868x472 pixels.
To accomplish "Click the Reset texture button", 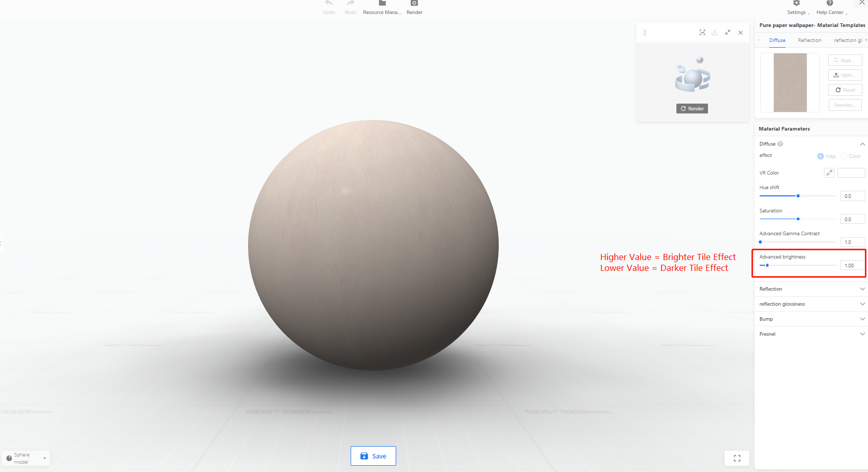I will click(x=845, y=90).
